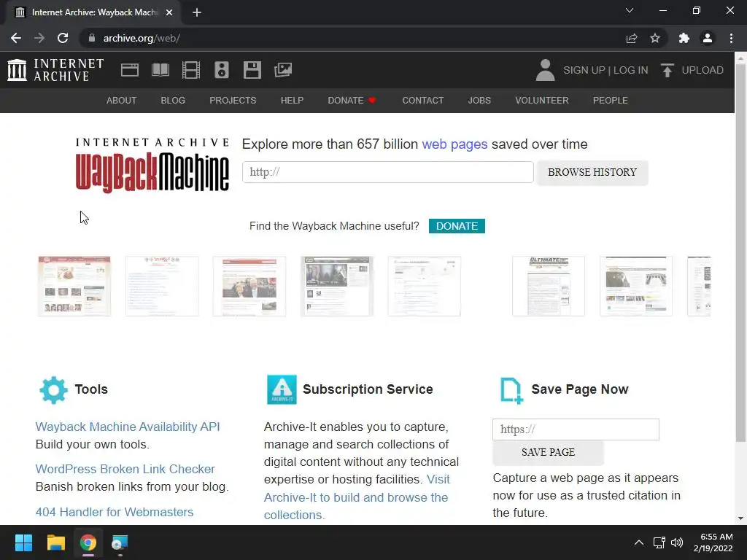Open a new tab with the plus button
The height and width of the screenshot is (560, 747).
(197, 12)
